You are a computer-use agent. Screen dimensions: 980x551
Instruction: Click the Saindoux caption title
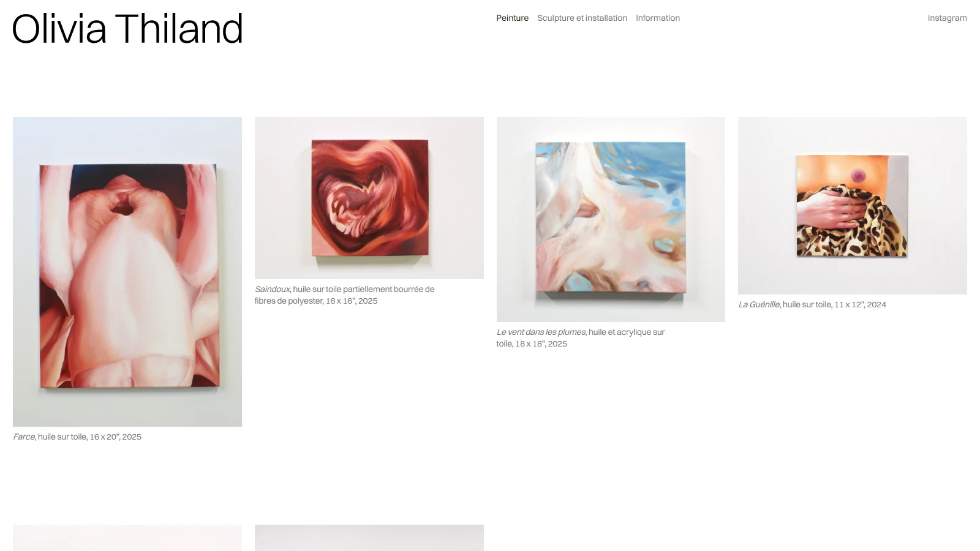[273, 289]
